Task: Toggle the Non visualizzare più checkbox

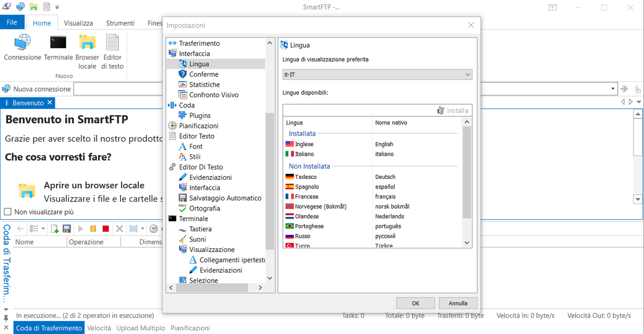Action: click(x=8, y=212)
